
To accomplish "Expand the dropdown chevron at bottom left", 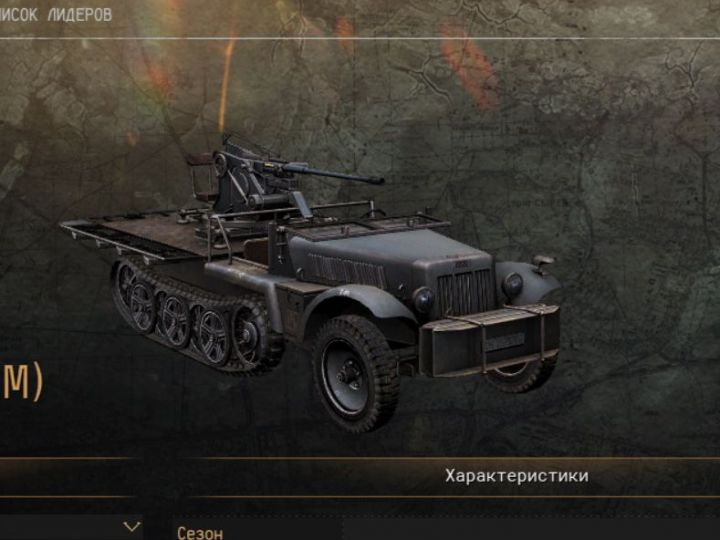I will pyautogui.click(x=132, y=527).
